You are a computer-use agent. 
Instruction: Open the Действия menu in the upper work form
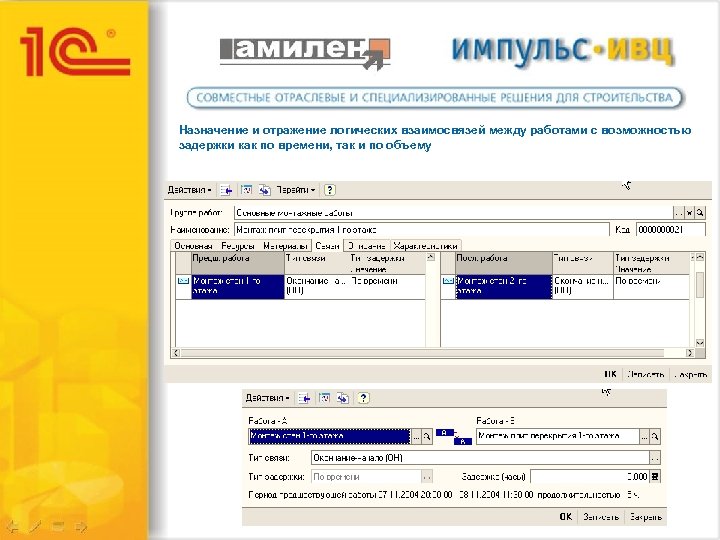[189, 190]
